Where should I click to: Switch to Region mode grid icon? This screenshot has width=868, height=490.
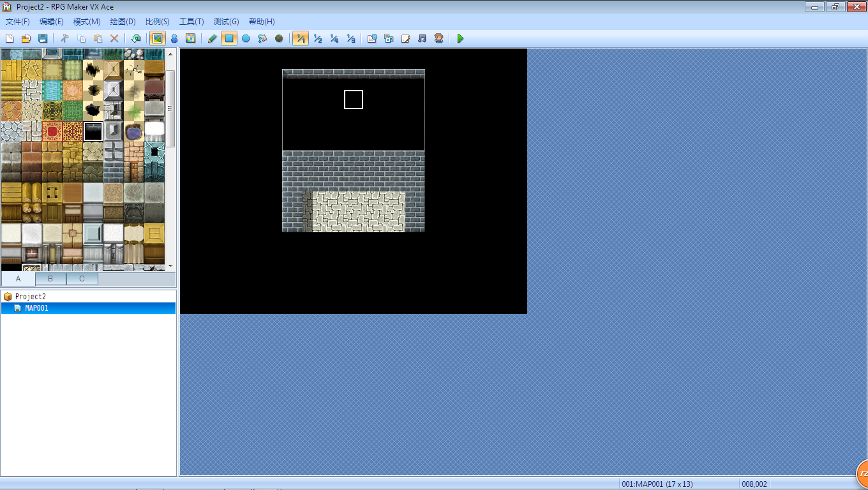click(190, 38)
